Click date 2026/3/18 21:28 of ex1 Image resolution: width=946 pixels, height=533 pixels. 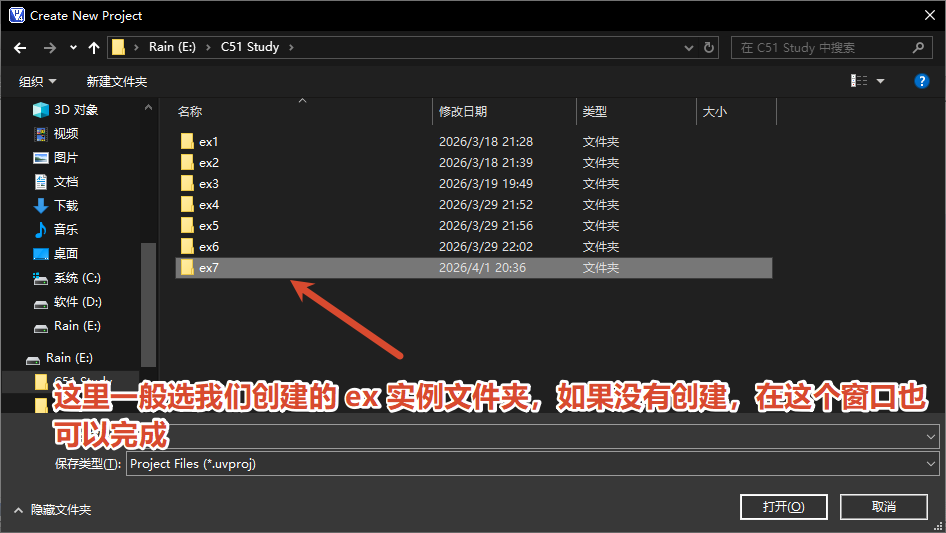click(x=486, y=142)
